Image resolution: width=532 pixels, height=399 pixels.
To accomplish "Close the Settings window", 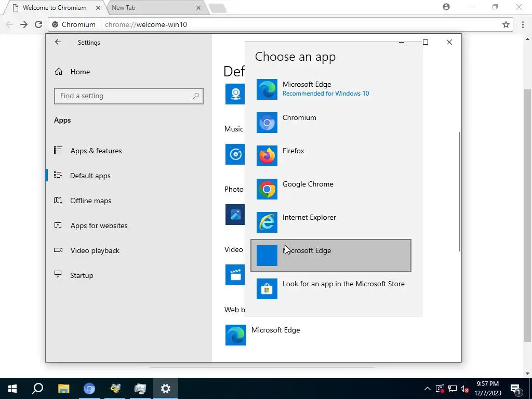I will coord(449,42).
